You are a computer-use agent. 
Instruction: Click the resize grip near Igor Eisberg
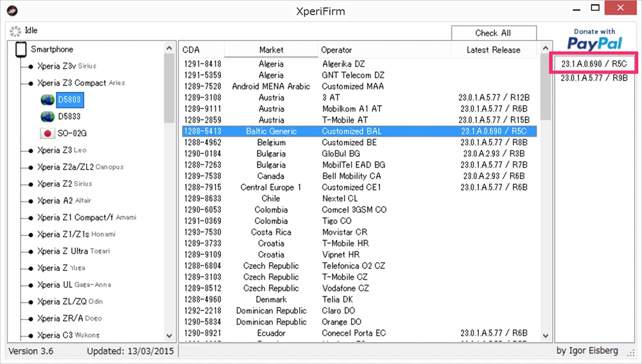point(630,352)
